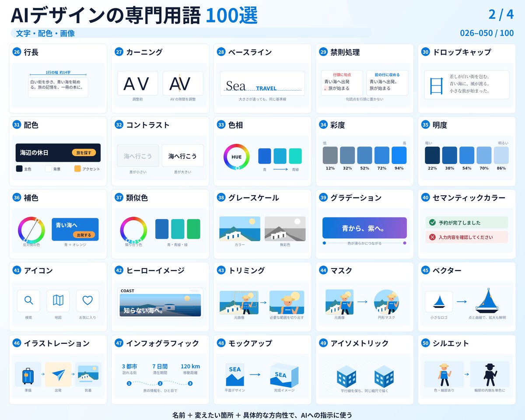Click the カーニング card title
The height and width of the screenshot is (420, 525).
pos(144,52)
